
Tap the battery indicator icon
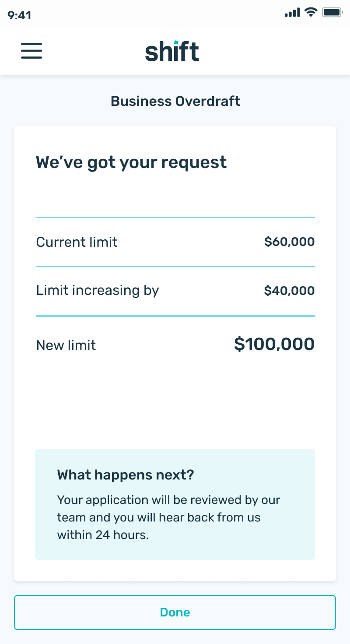click(x=332, y=12)
